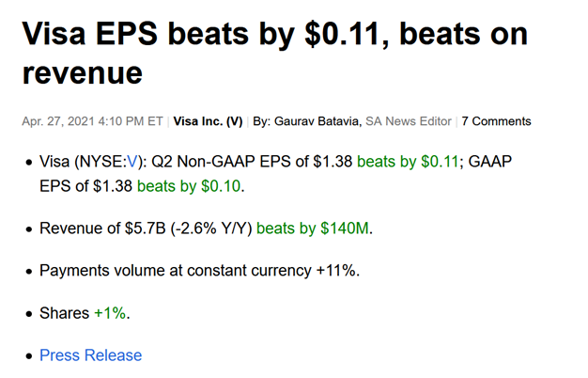This screenshot has height=378, width=588.
Task: Click the Visa Inc. (V) byline link
Action: coord(208,121)
